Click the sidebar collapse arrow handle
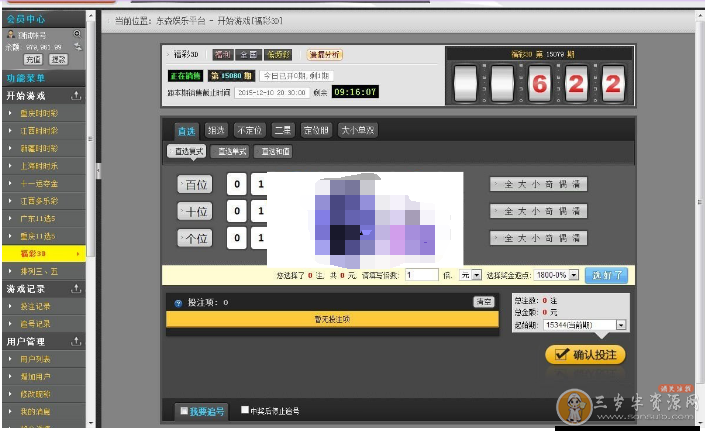Viewport: 705px width, 431px height. [x=98, y=171]
